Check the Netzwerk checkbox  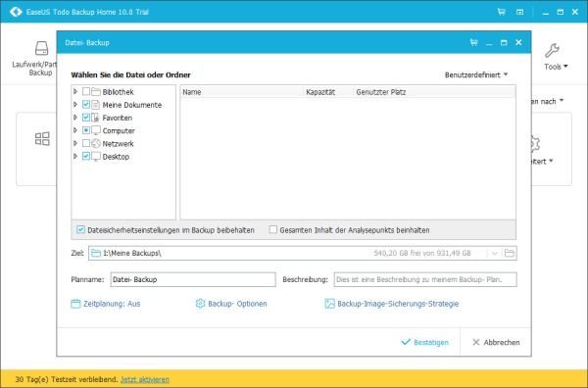tap(86, 143)
